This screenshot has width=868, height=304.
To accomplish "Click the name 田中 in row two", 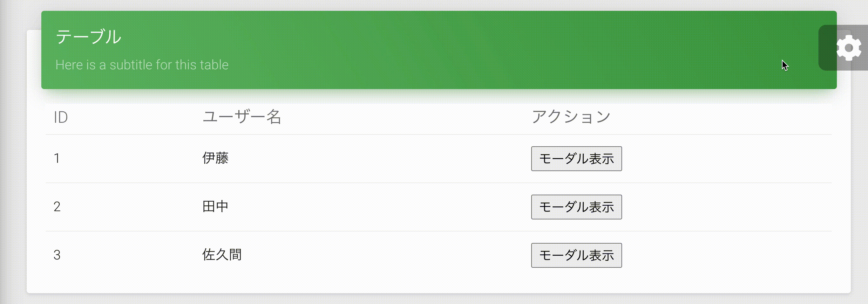I will (x=216, y=206).
